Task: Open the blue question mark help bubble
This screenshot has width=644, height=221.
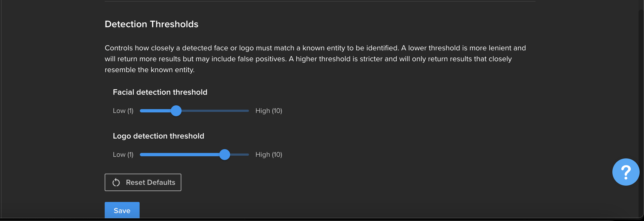Action: click(626, 172)
